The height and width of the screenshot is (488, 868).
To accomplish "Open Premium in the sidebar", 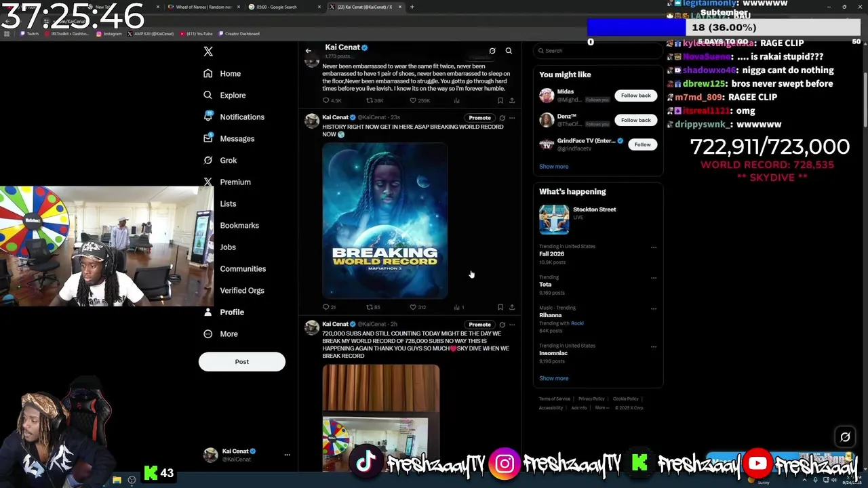I will pos(226,182).
